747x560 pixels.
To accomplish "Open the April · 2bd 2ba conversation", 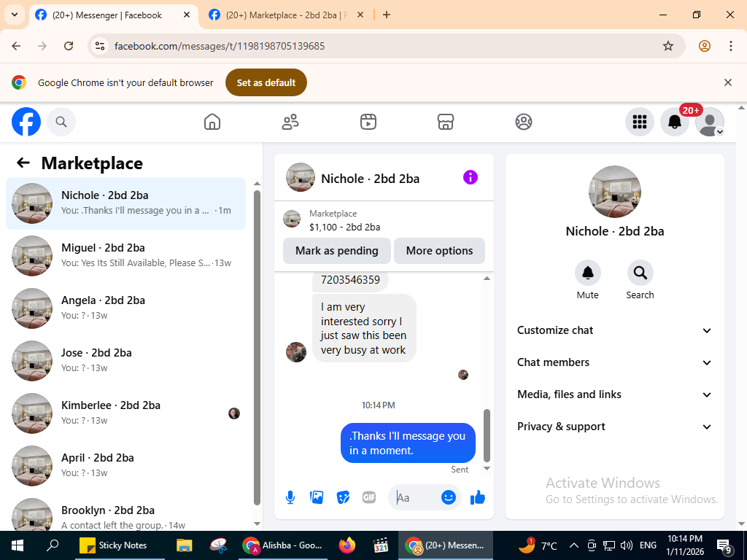I will [x=125, y=465].
